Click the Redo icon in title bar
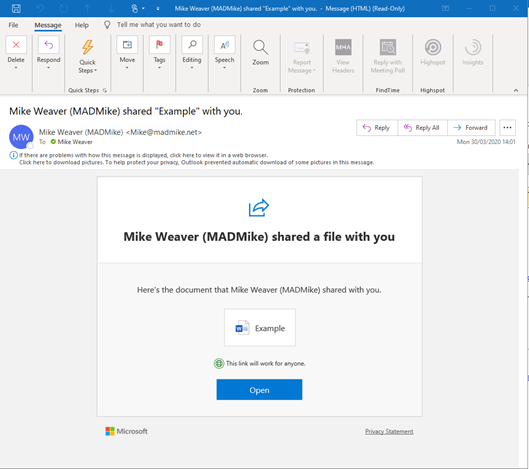This screenshot has width=529, height=469. click(x=64, y=8)
